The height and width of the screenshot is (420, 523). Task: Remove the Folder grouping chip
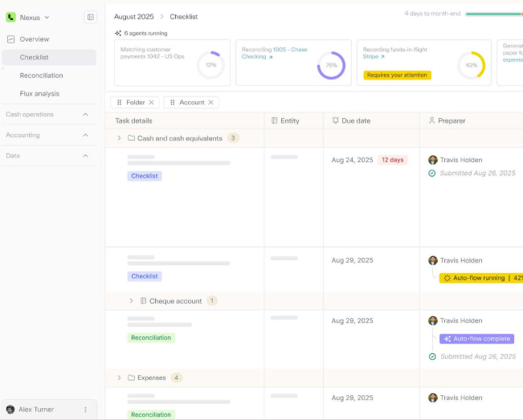(153, 103)
